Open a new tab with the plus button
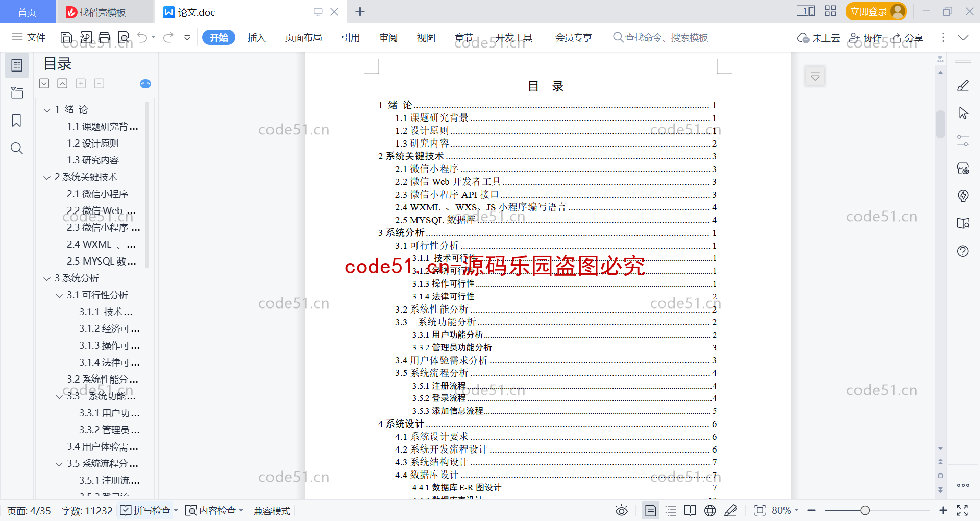The image size is (980, 521). pos(360,12)
